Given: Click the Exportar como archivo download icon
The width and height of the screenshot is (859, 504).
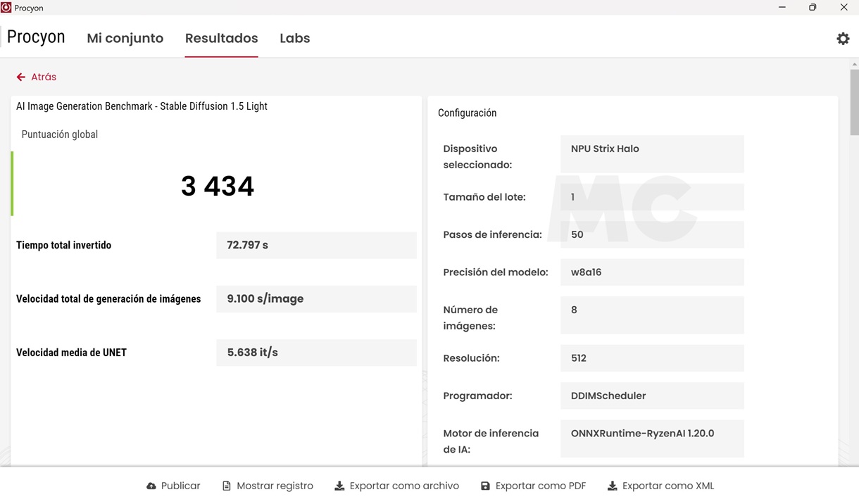Looking at the screenshot, I should (x=339, y=486).
